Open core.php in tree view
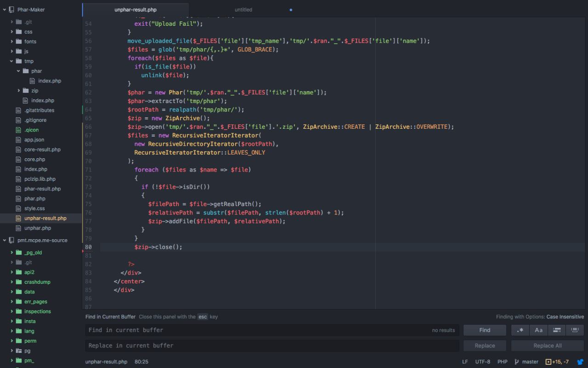Viewport: 588px width, 368px height. (x=35, y=159)
